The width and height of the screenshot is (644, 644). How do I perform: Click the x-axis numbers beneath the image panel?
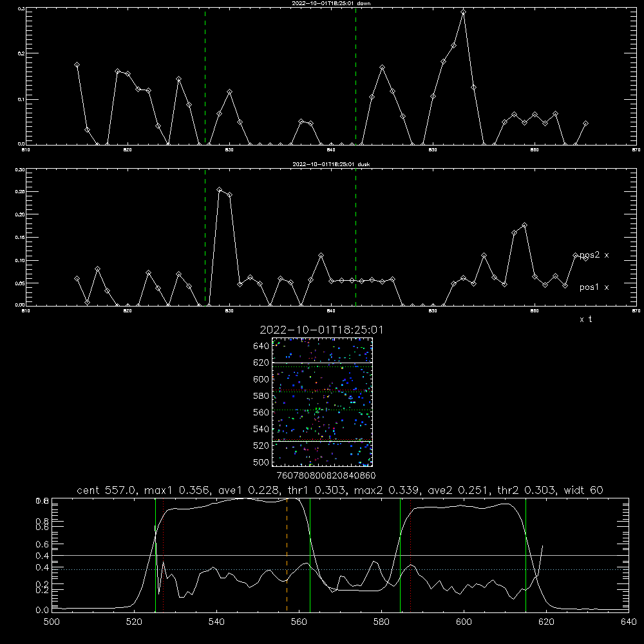[x=326, y=476]
